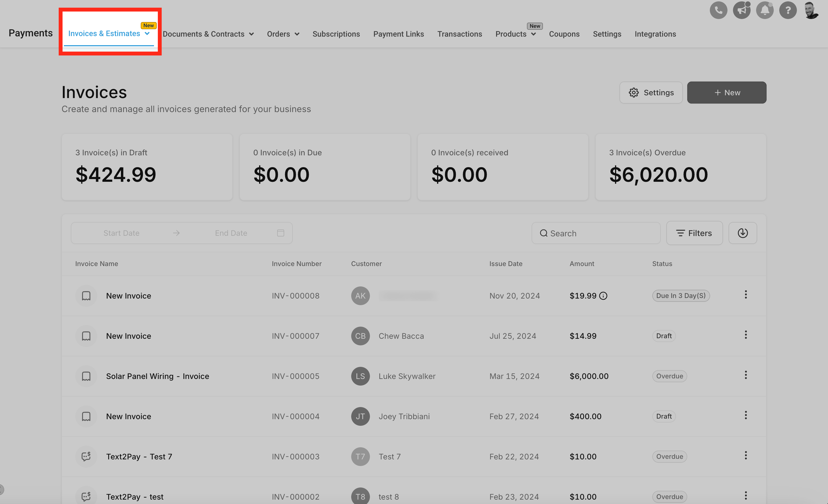Open the three-dot menu for Solar Panel Wiring invoice

745,375
